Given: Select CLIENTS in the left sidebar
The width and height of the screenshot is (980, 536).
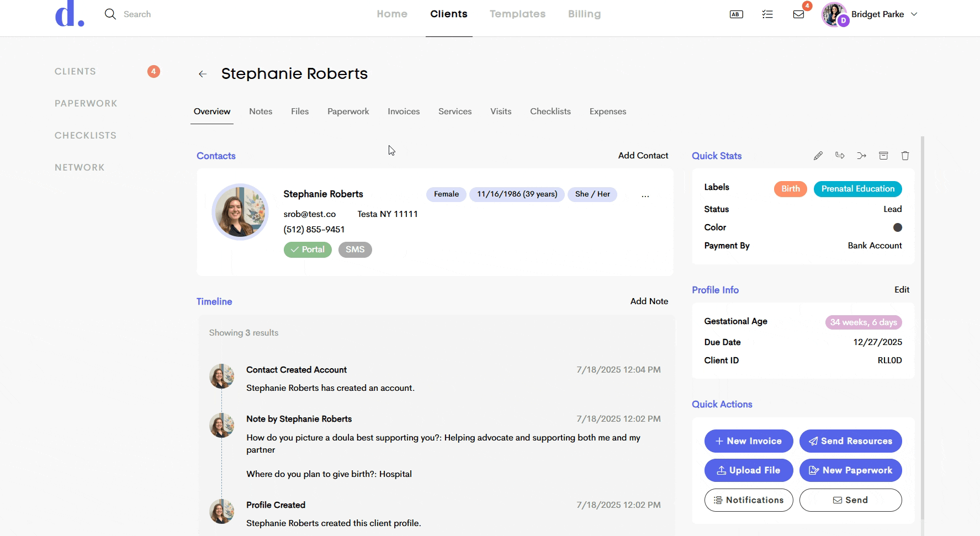Looking at the screenshot, I should pyautogui.click(x=75, y=71).
